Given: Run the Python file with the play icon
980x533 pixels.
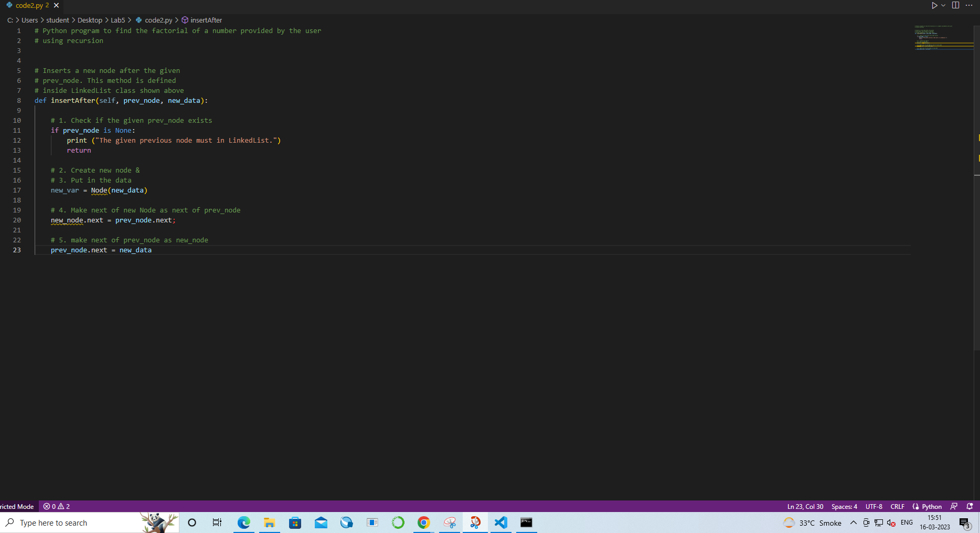Looking at the screenshot, I should point(934,5).
